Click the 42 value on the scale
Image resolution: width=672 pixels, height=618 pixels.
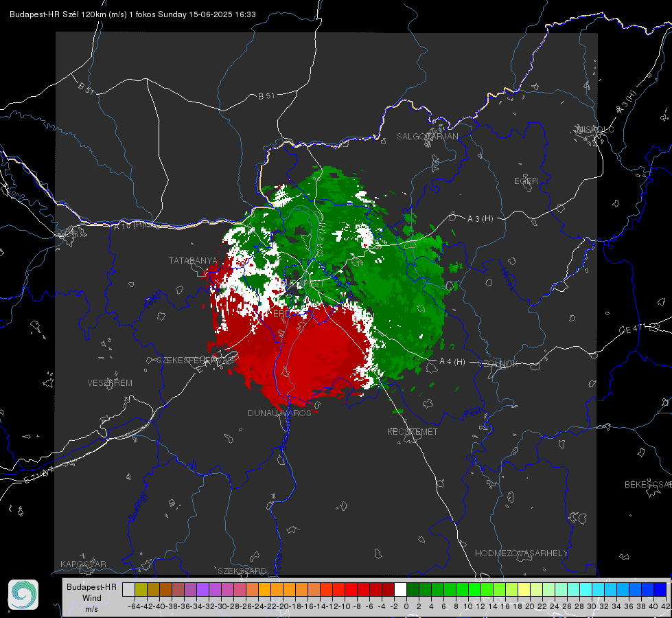(665, 606)
